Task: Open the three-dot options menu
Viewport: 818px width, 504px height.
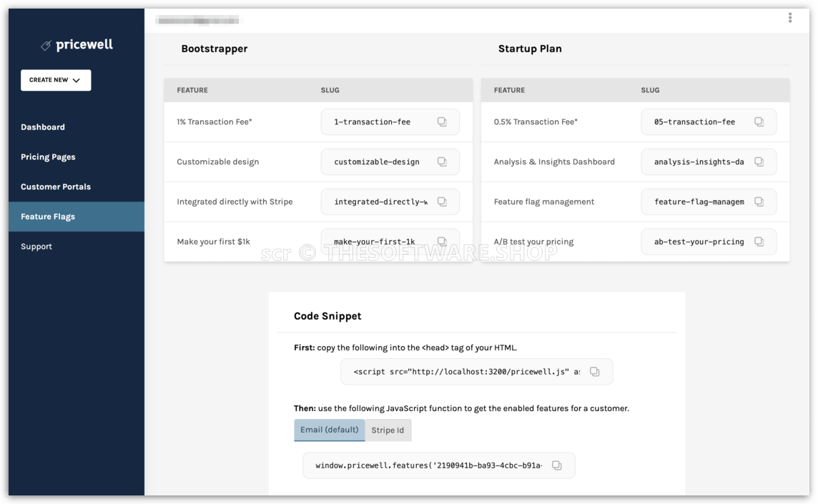Action: [790, 18]
